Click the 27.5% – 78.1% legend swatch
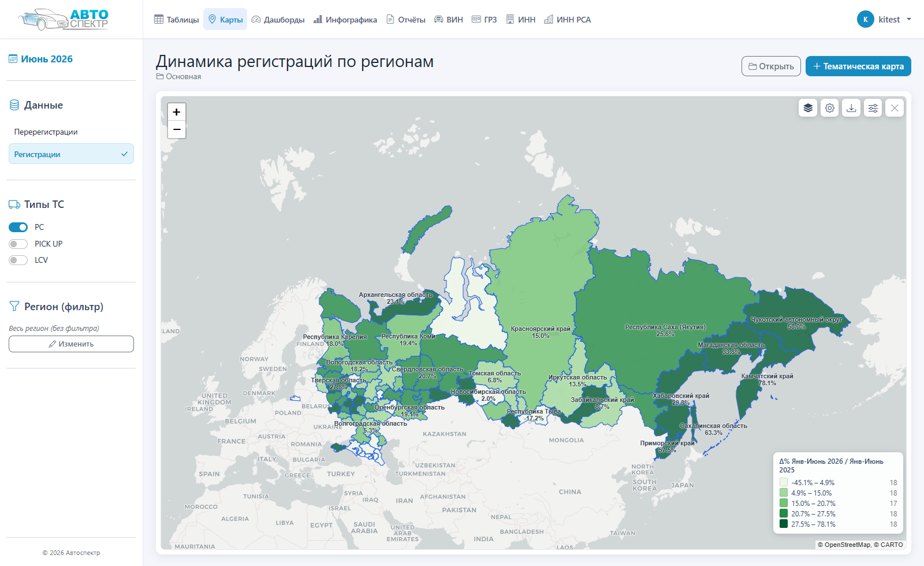 (x=784, y=524)
